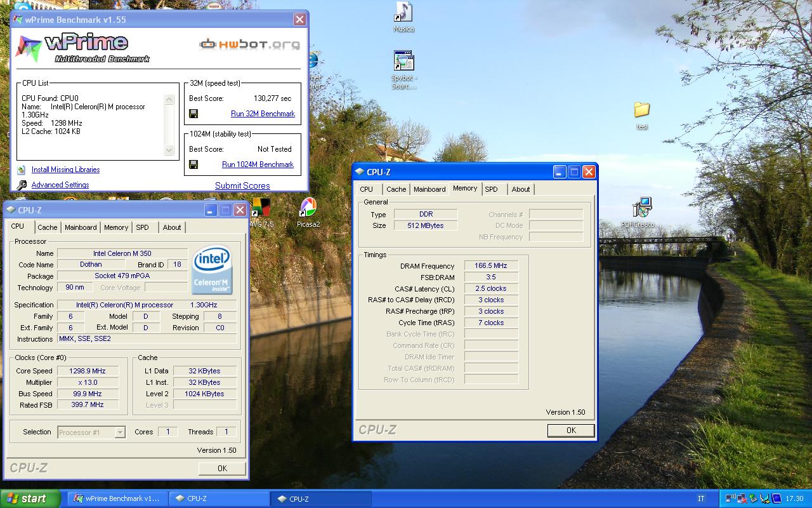Screen dimensions: 812x508
Task: Select Cache tab in CPU-Z Memory window
Action: click(x=396, y=189)
